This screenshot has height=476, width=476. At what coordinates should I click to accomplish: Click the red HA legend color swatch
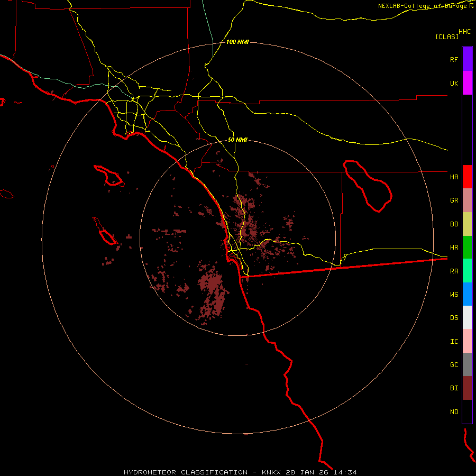[467, 177]
